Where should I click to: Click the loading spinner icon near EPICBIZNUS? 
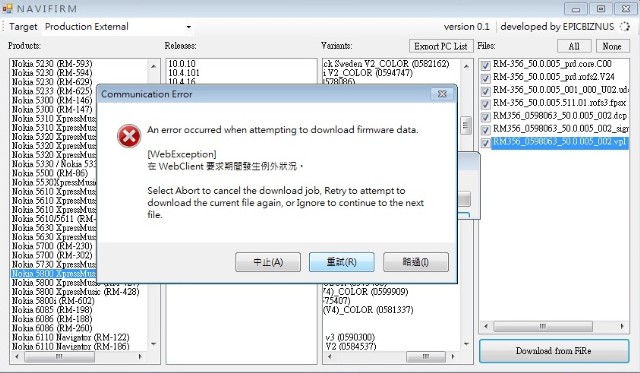tap(625, 27)
